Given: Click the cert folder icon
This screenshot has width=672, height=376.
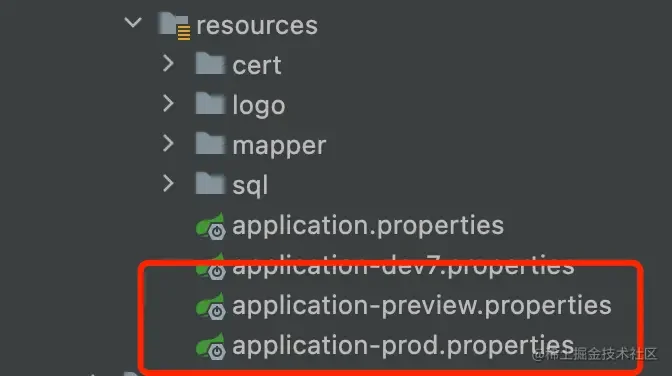Looking at the screenshot, I should pos(210,63).
